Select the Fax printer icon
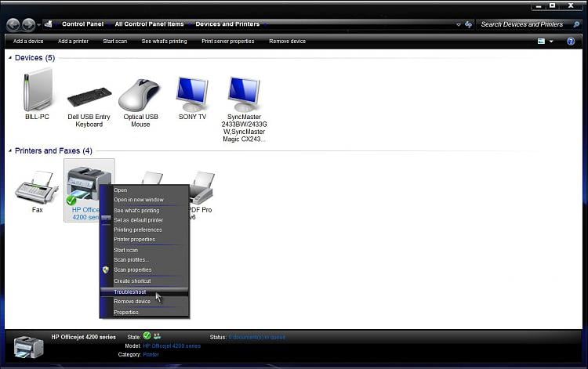This screenshot has width=588, height=369. [x=36, y=187]
